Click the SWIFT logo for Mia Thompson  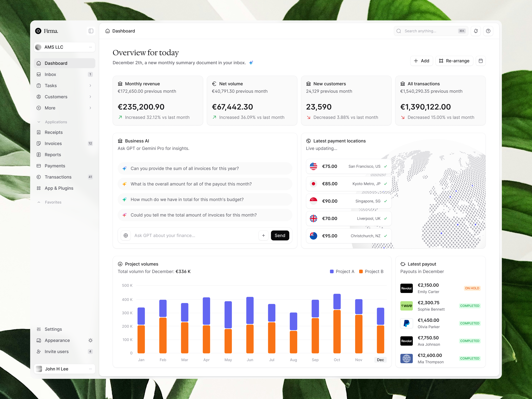[x=406, y=359]
